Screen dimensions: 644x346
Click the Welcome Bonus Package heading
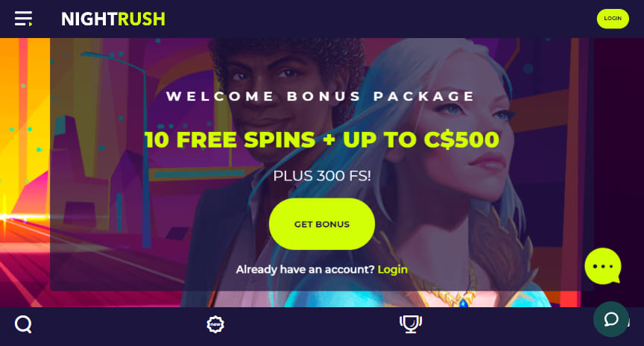coord(321,96)
